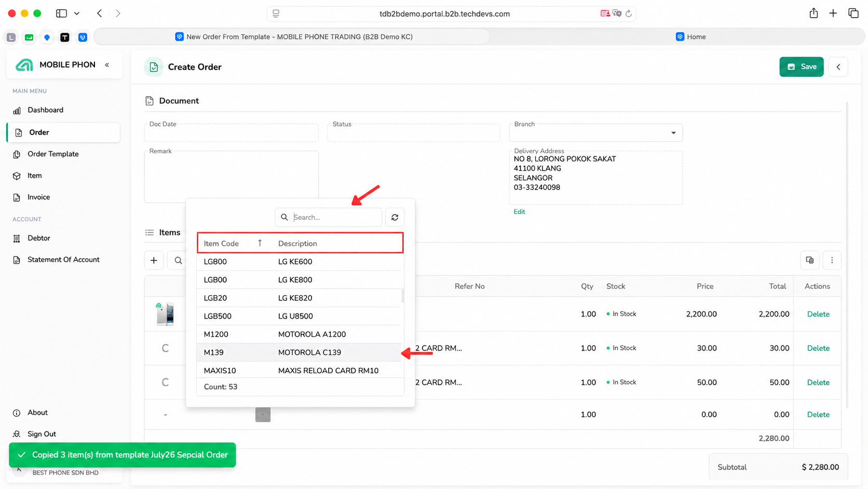Viewport: 868px width, 489px height.
Task: Click the item search box in popup
Action: tap(329, 217)
